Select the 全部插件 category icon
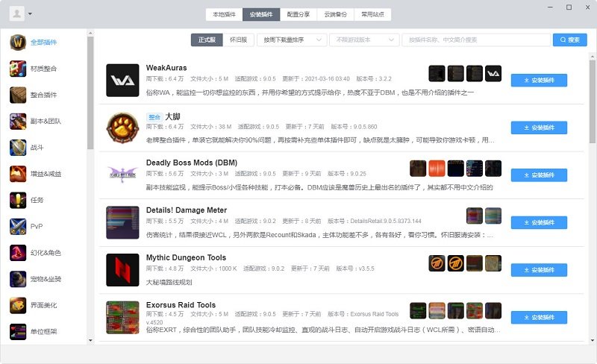 click(18, 43)
